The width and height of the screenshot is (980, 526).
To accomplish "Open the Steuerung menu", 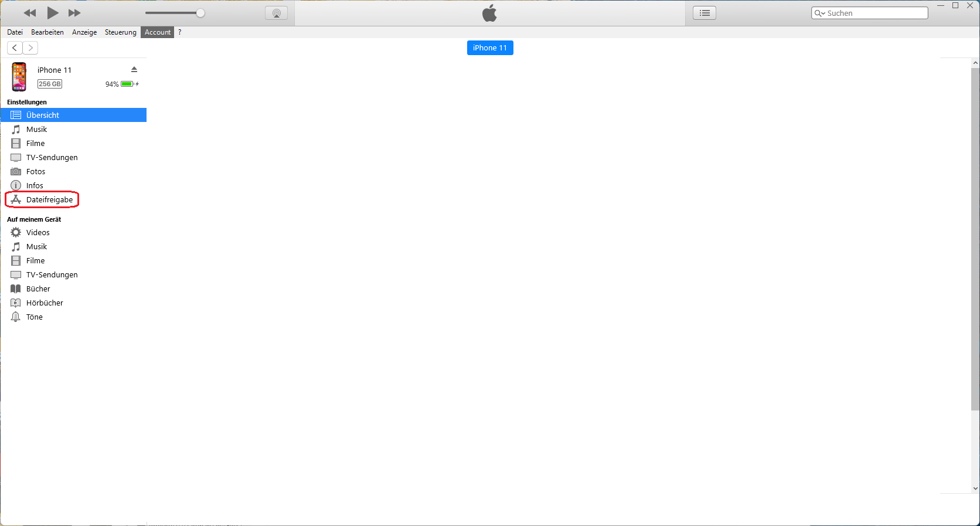I will point(121,32).
